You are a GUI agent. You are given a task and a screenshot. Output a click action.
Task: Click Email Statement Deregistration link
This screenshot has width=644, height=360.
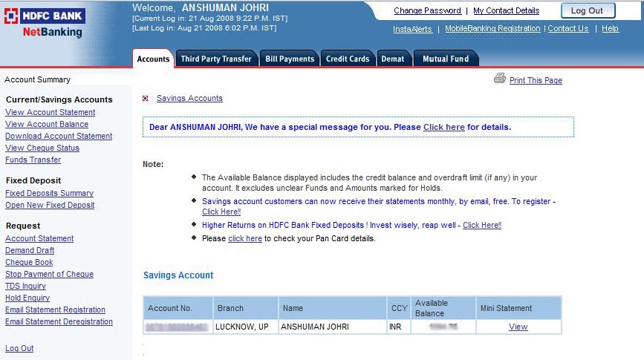pos(59,322)
